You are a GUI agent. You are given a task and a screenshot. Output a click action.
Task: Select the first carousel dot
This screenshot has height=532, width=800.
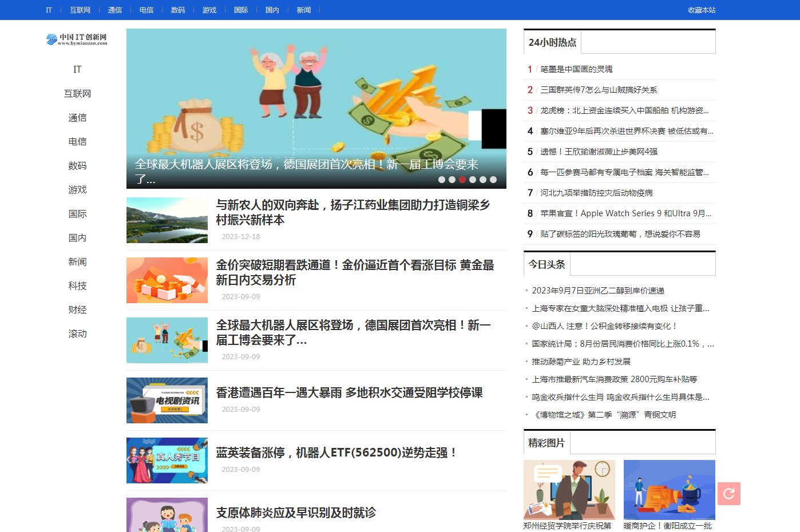click(442, 180)
